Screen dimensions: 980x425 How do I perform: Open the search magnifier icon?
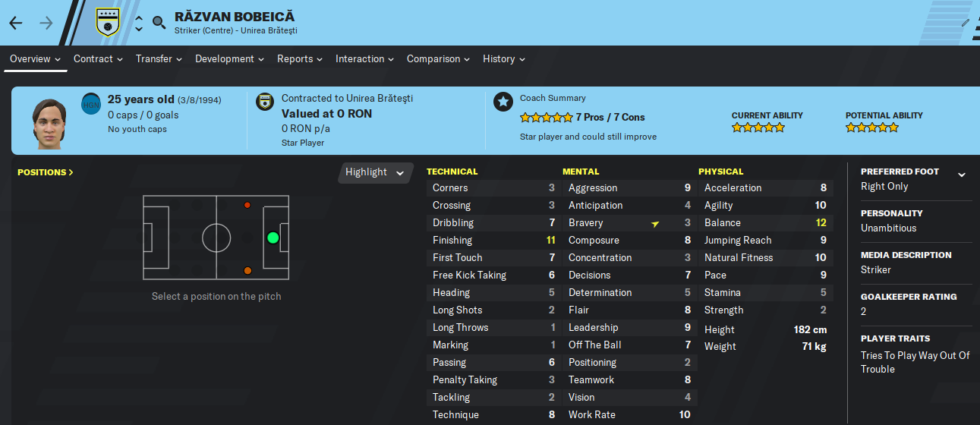click(159, 23)
